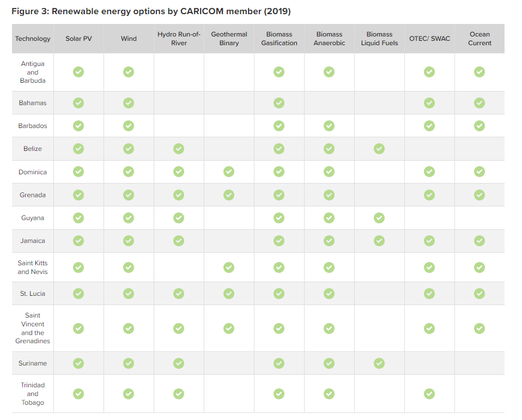Click St. Lucia's Solar PV checkmark
The image size is (522, 420).
coord(78,294)
